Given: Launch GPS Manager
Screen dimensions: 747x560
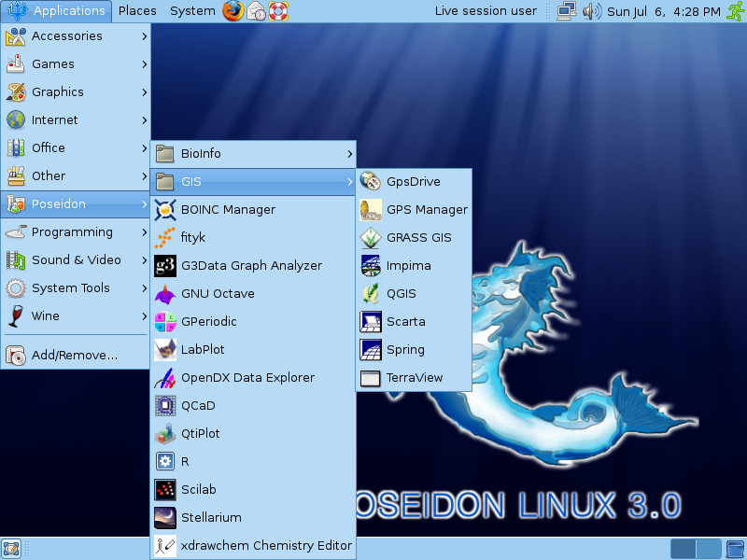Looking at the screenshot, I should coord(414,210).
